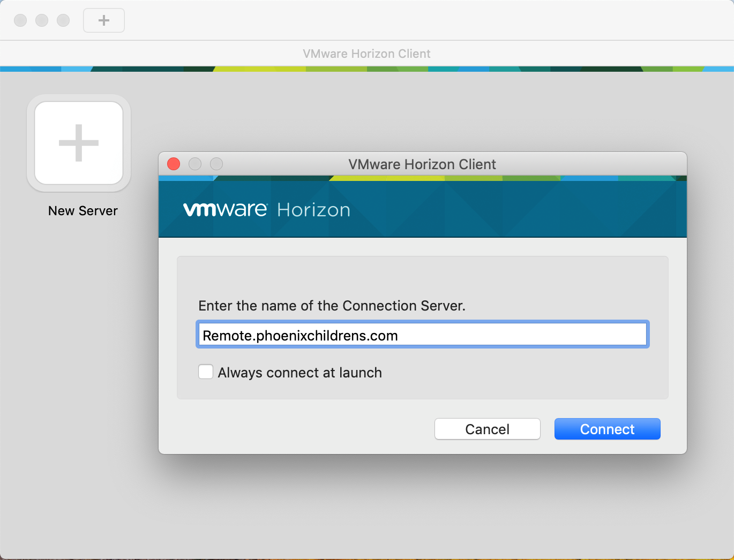Image resolution: width=734 pixels, height=560 pixels.
Task: Click the dialog's gray zoom circle
Action: (x=216, y=164)
